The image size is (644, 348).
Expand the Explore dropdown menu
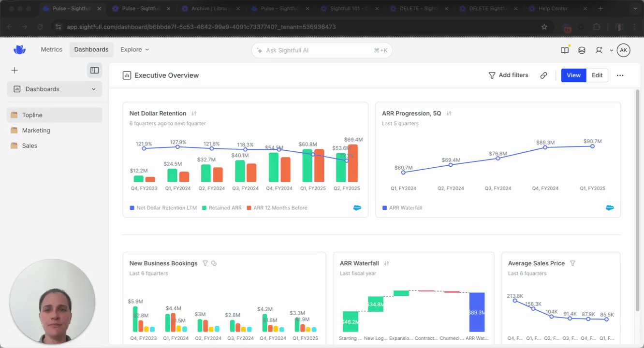pos(134,50)
